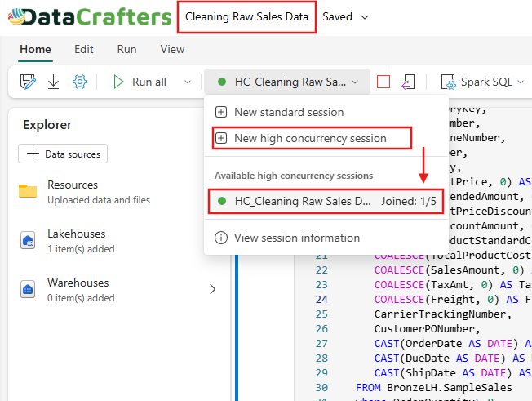The image size is (532, 401).
Task: Click line number 24 in editor
Action: click(x=321, y=299)
